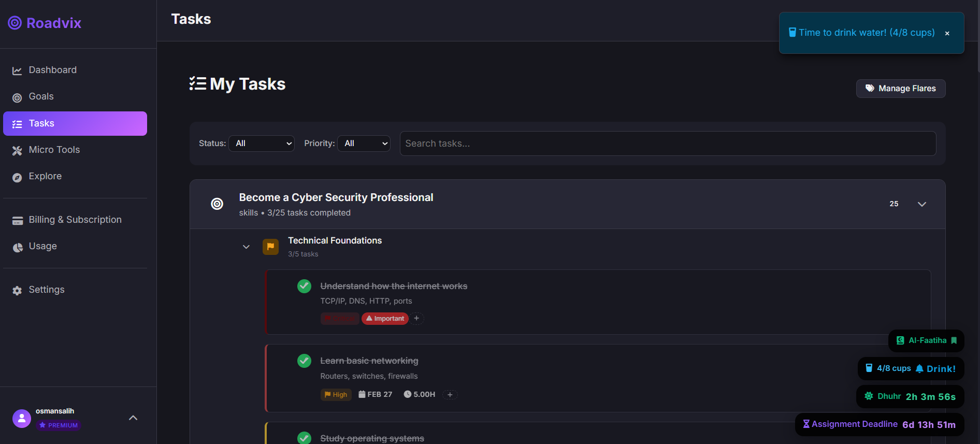980x444 pixels.
Task: Click the 4/8 cups water tracker
Action: pos(888,368)
